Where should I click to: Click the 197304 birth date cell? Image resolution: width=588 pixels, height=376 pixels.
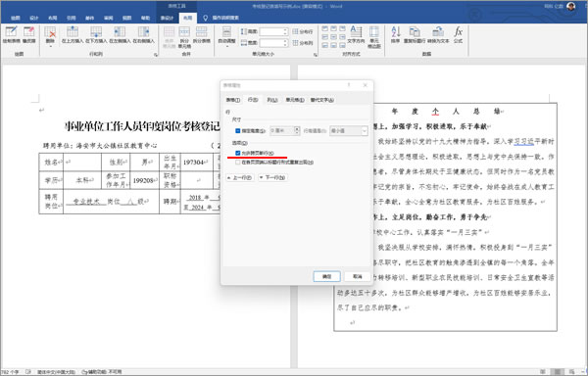(197, 163)
